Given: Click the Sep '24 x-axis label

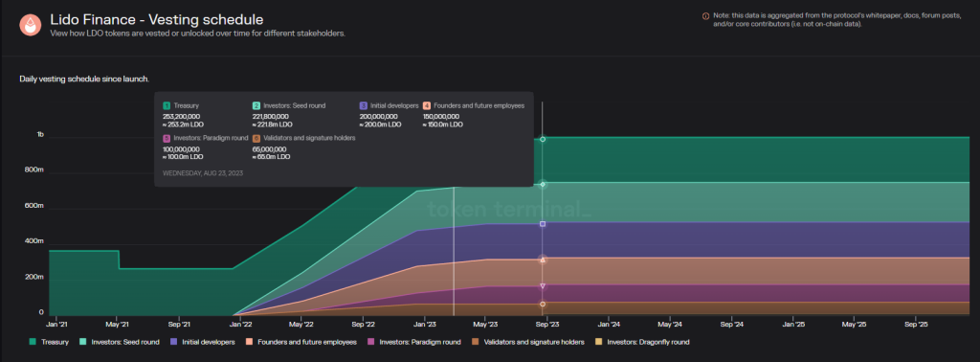Looking at the screenshot, I should (731, 325).
